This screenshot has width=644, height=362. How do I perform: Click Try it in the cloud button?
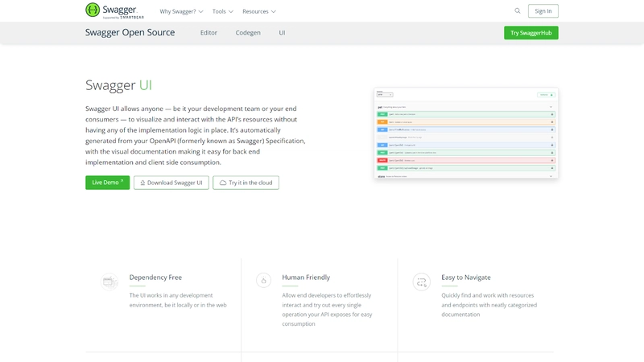click(x=246, y=183)
